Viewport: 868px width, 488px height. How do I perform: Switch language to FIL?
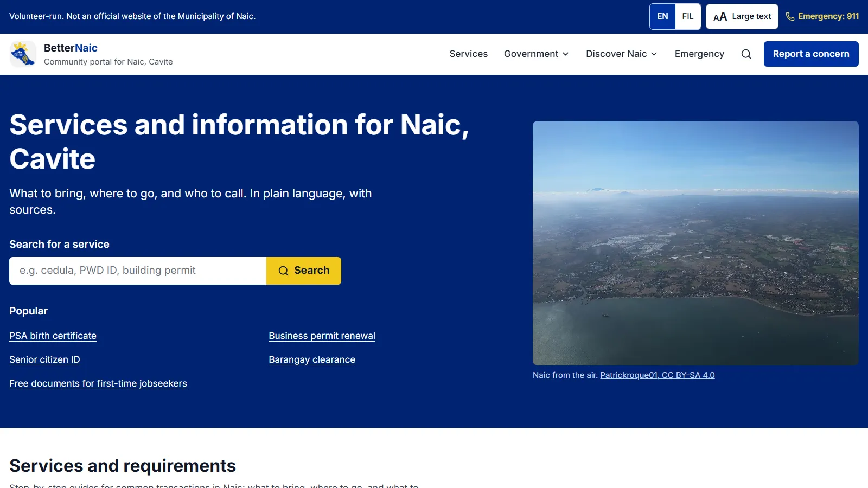(x=688, y=16)
